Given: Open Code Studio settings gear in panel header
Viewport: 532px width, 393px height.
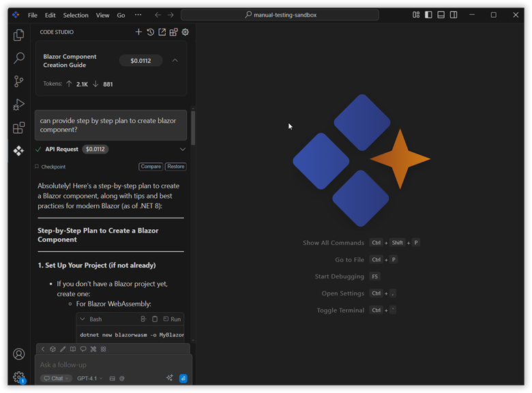Looking at the screenshot, I should pyautogui.click(x=185, y=32).
